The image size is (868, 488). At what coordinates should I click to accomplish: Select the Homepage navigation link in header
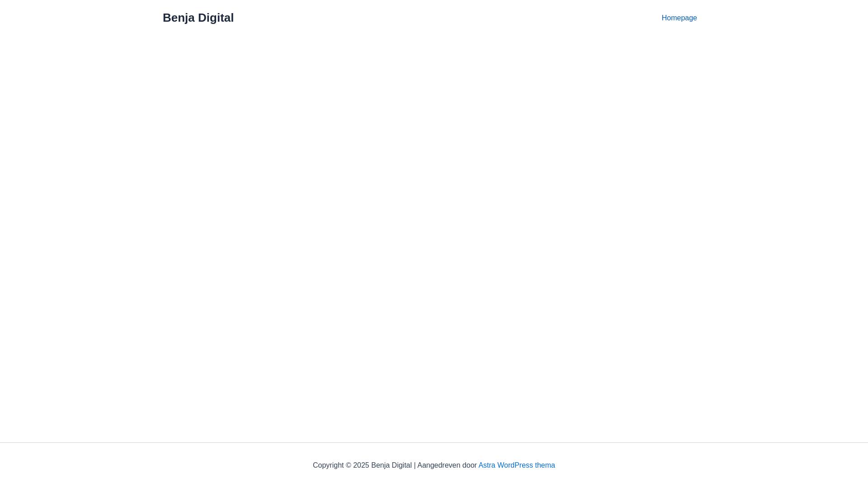click(x=679, y=18)
